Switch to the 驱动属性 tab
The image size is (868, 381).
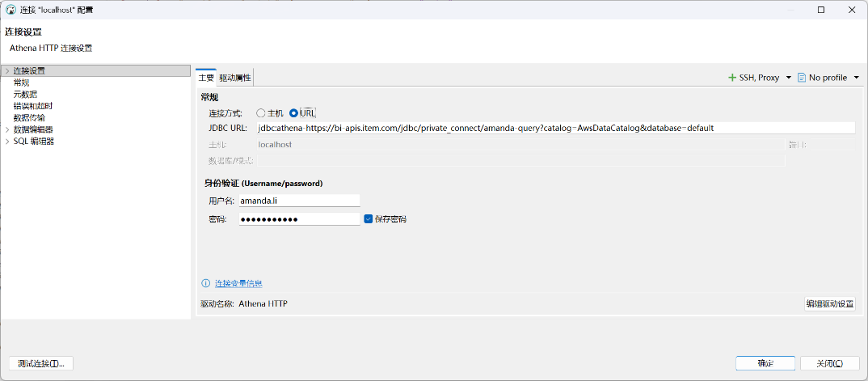coord(235,78)
